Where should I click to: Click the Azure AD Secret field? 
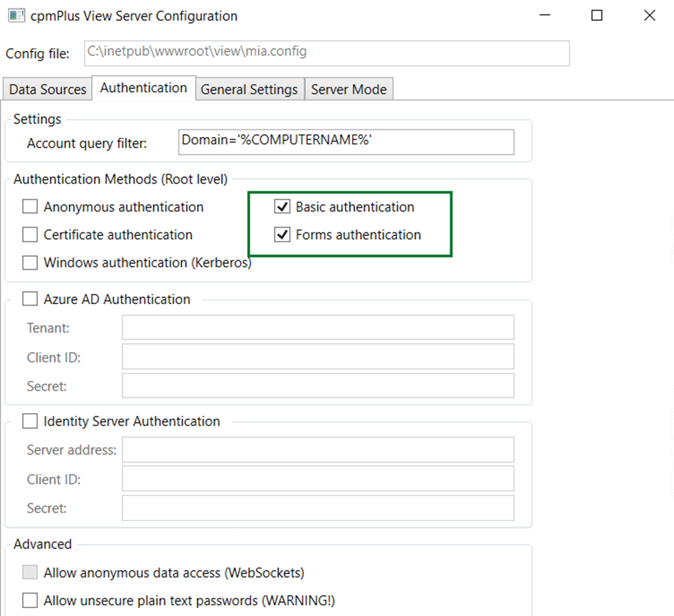(x=318, y=386)
